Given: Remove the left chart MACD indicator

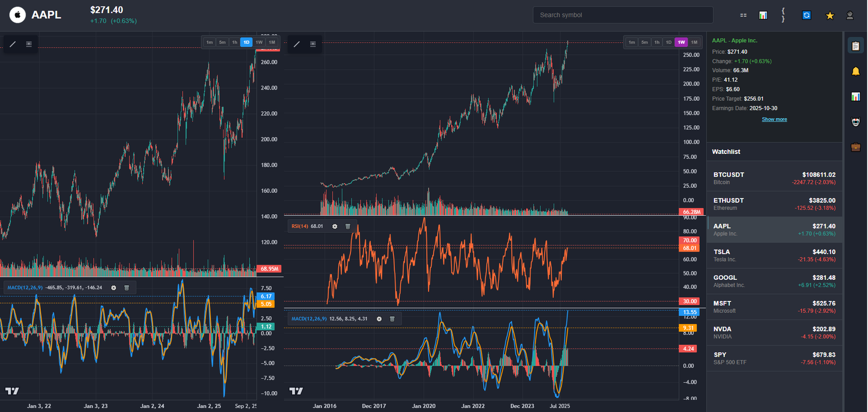Looking at the screenshot, I should click(126, 288).
